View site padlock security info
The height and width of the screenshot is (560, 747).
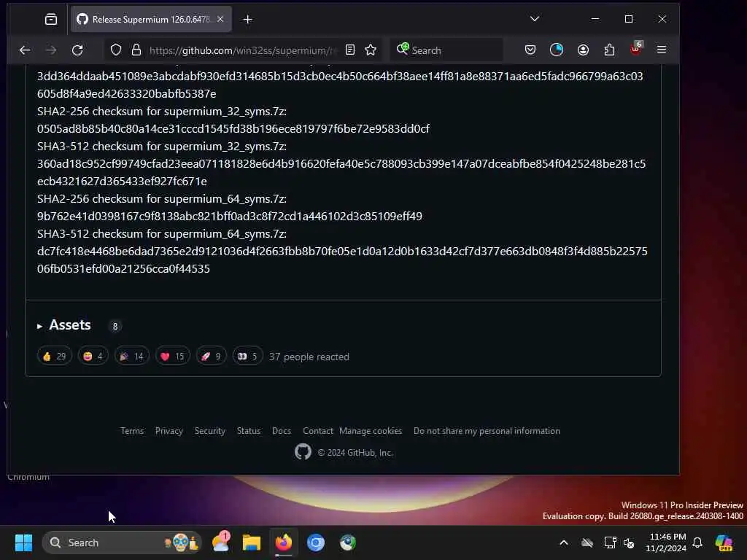136,50
